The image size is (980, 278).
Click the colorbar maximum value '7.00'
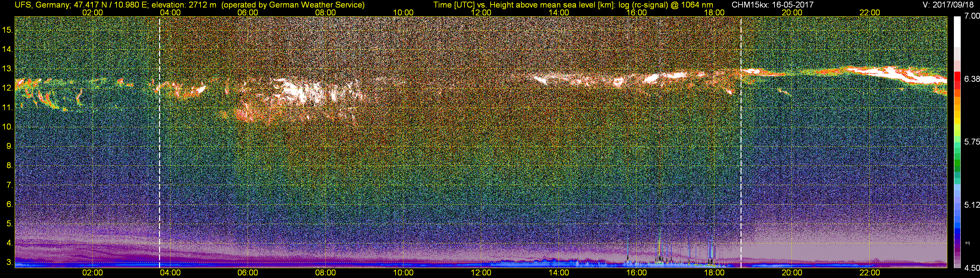tap(972, 16)
